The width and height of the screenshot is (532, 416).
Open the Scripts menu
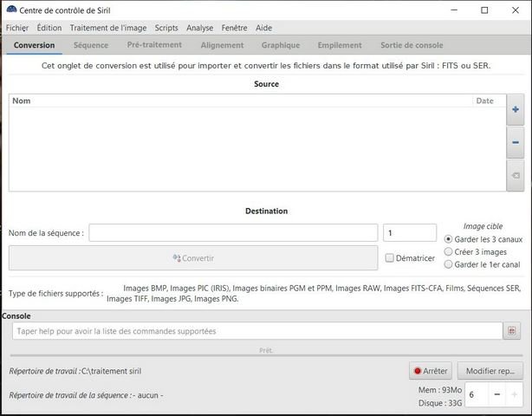pyautogui.click(x=166, y=28)
